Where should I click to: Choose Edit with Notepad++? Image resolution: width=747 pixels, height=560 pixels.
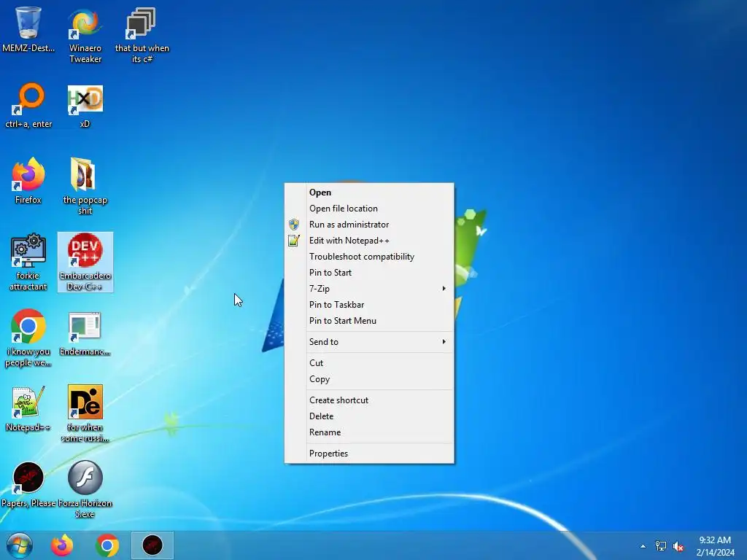click(x=369, y=241)
